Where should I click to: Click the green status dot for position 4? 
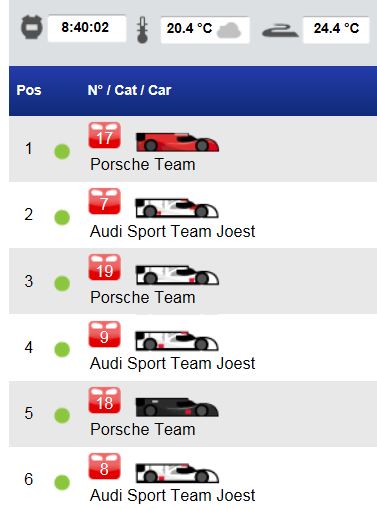(x=62, y=350)
